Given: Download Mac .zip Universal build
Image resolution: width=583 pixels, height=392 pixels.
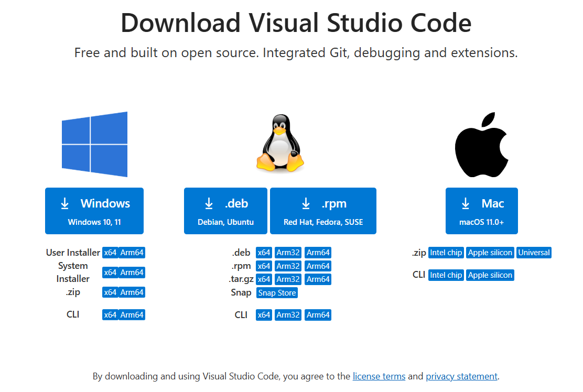Looking at the screenshot, I should [x=534, y=253].
